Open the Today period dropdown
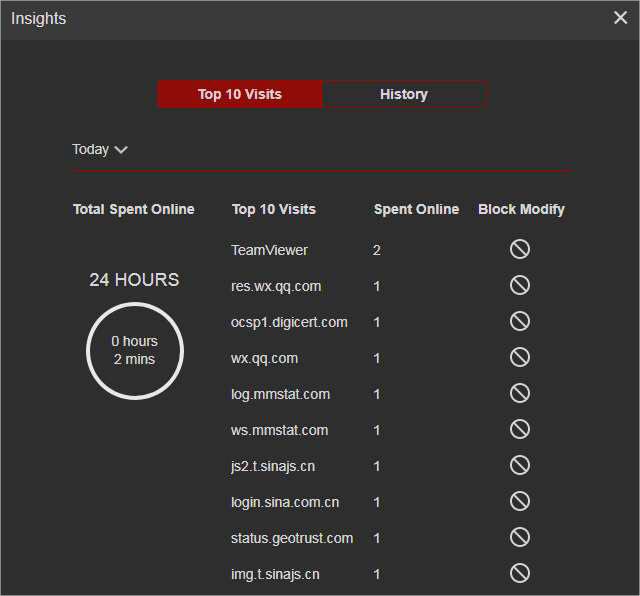640x596 pixels. click(100, 149)
